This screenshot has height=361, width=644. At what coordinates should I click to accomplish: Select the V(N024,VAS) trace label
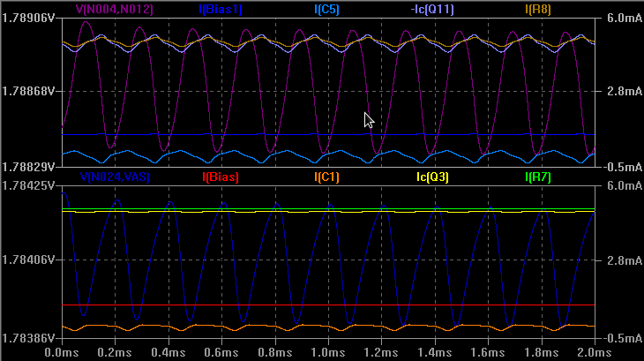click(x=115, y=177)
